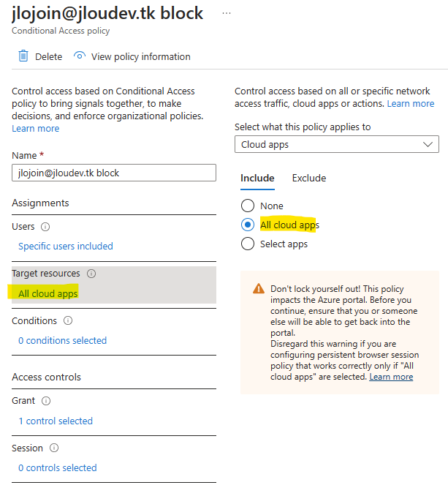Click the info icon next to Conditions

pos(68,320)
